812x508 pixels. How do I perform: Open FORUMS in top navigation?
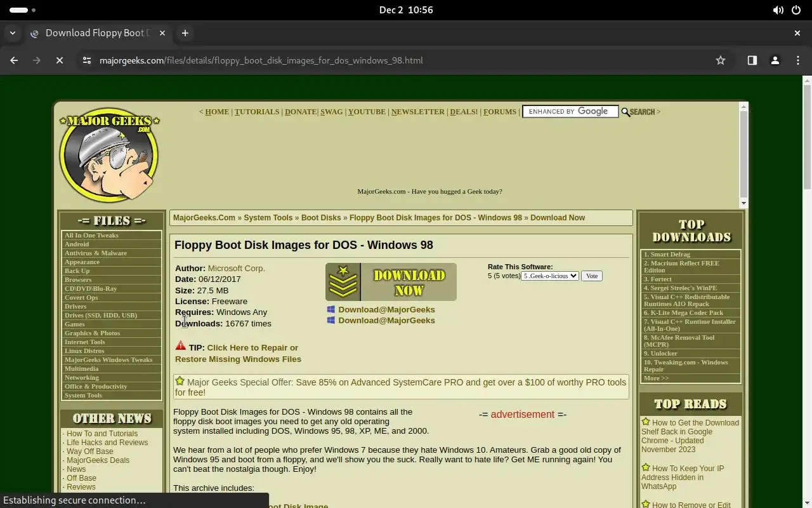pyautogui.click(x=500, y=112)
